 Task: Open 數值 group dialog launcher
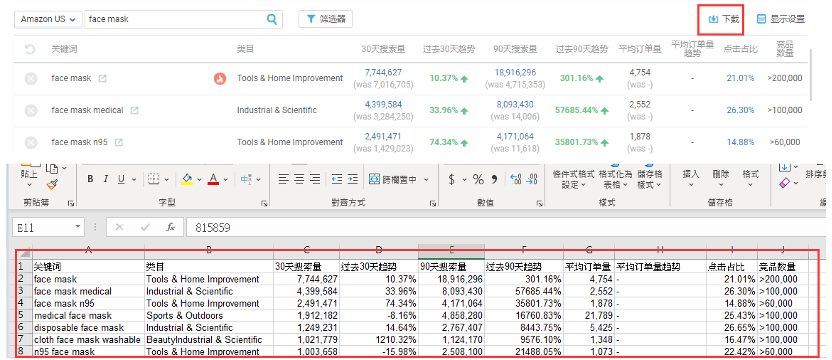click(x=539, y=203)
